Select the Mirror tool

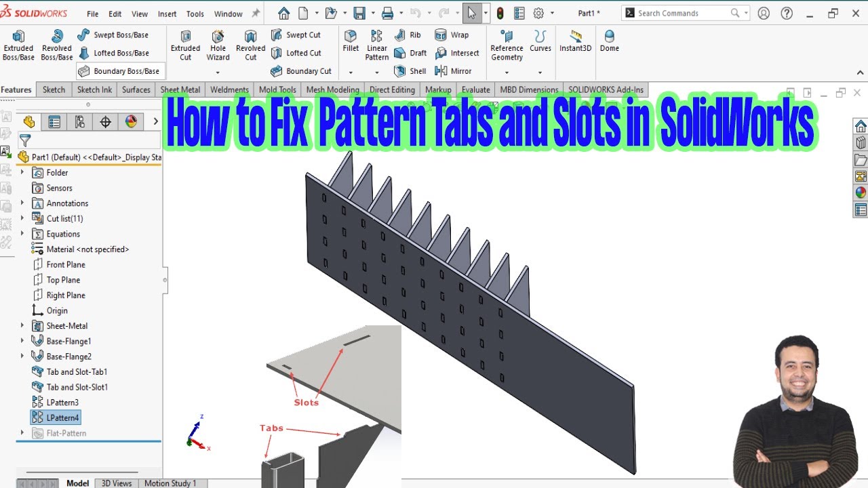click(x=453, y=71)
